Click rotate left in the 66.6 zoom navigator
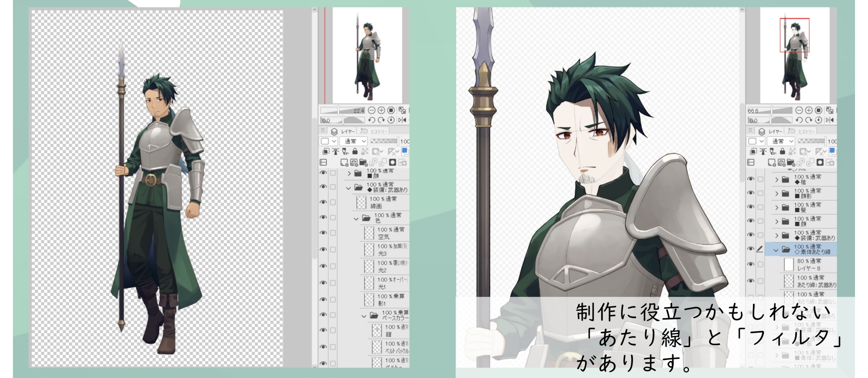Image resolution: width=868 pixels, height=378 pixels. 799,120
